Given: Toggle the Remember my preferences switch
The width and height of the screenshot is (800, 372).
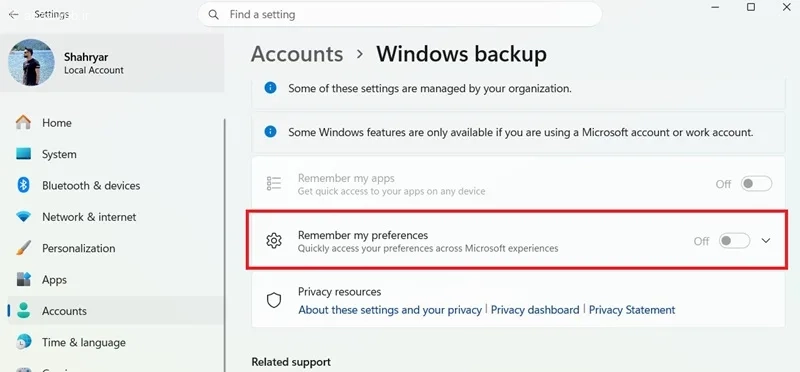Looking at the screenshot, I should (x=735, y=241).
